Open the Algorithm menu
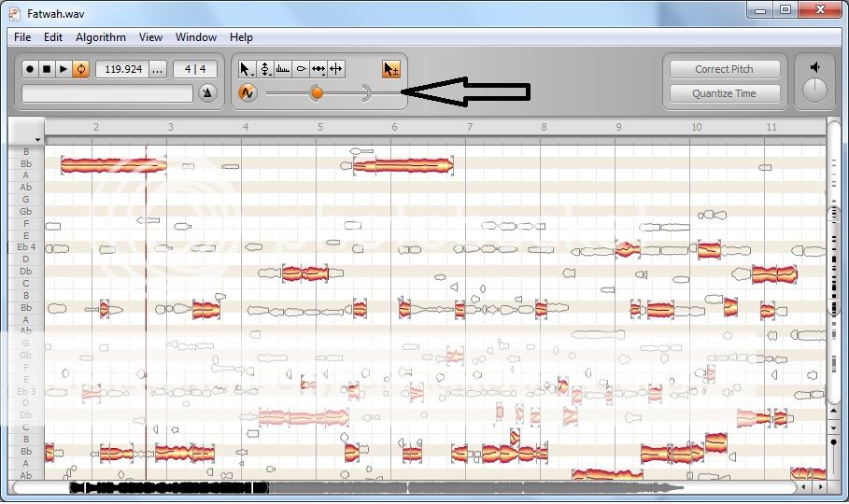Screen dimensions: 849x504 pyautogui.click(x=100, y=37)
